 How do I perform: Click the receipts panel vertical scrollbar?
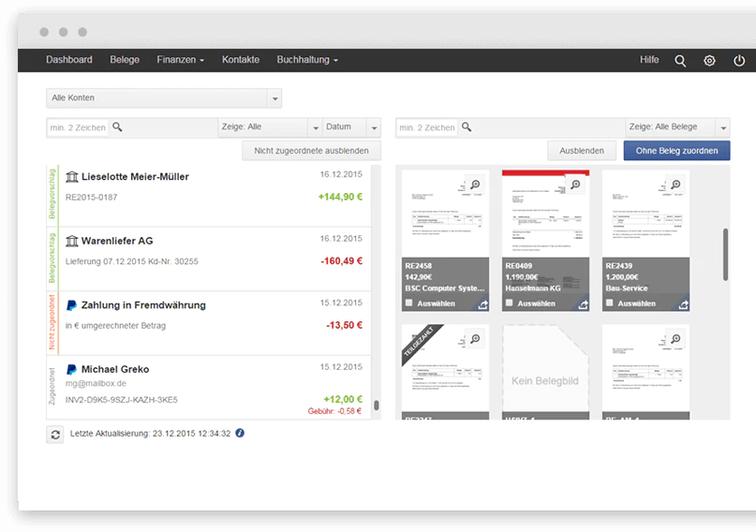725,255
